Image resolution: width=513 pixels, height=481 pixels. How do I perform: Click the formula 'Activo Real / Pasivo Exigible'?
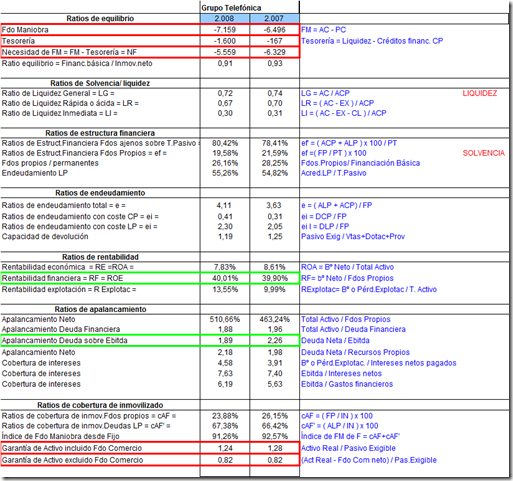tap(348, 448)
